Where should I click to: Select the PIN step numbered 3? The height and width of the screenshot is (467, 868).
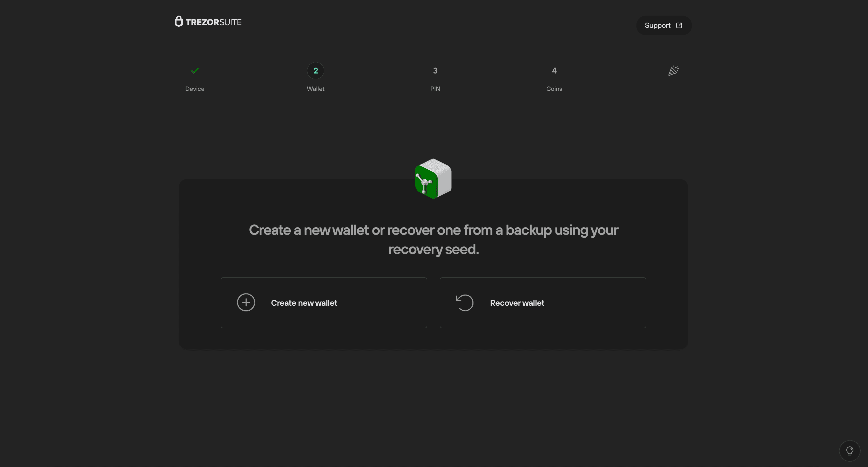click(435, 70)
